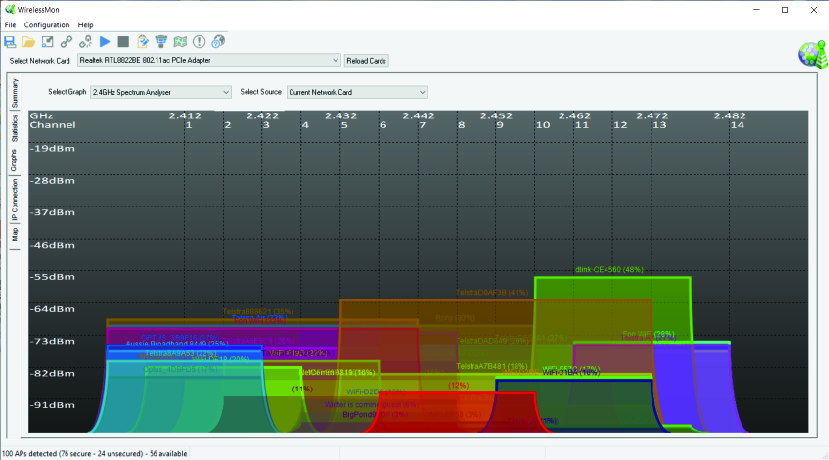829x460 pixels.
Task: Click the Aussie Broadband 8449 network label
Action: (177, 344)
